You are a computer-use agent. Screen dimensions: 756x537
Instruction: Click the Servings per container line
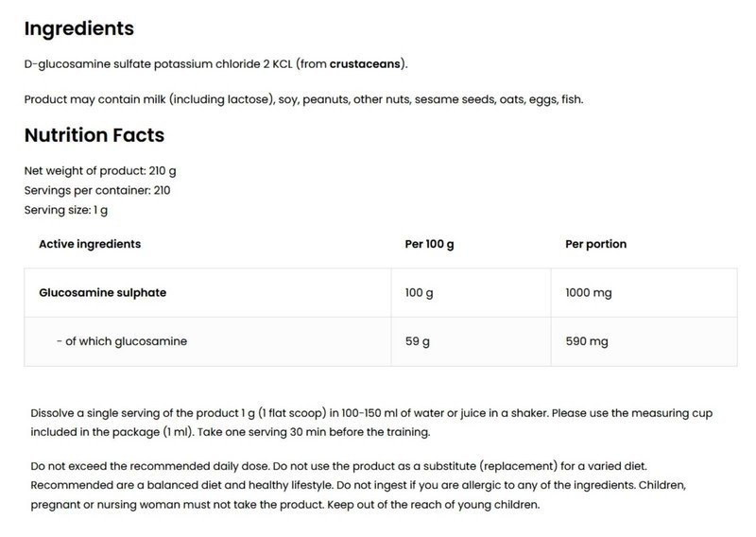97,190
